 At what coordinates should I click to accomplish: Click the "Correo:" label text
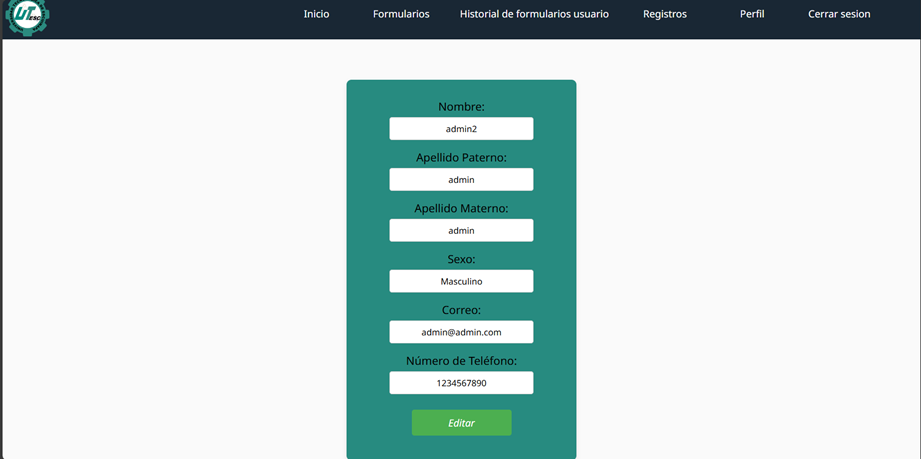pyautogui.click(x=461, y=310)
